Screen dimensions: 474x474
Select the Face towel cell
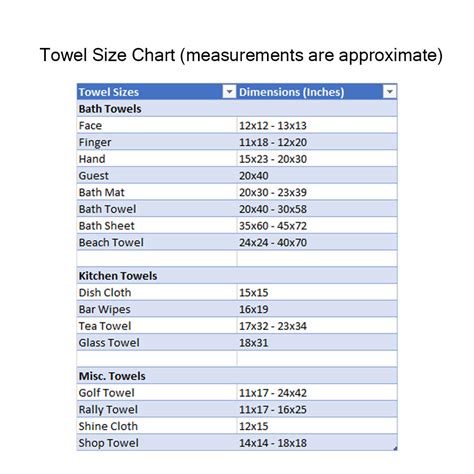coord(157,125)
